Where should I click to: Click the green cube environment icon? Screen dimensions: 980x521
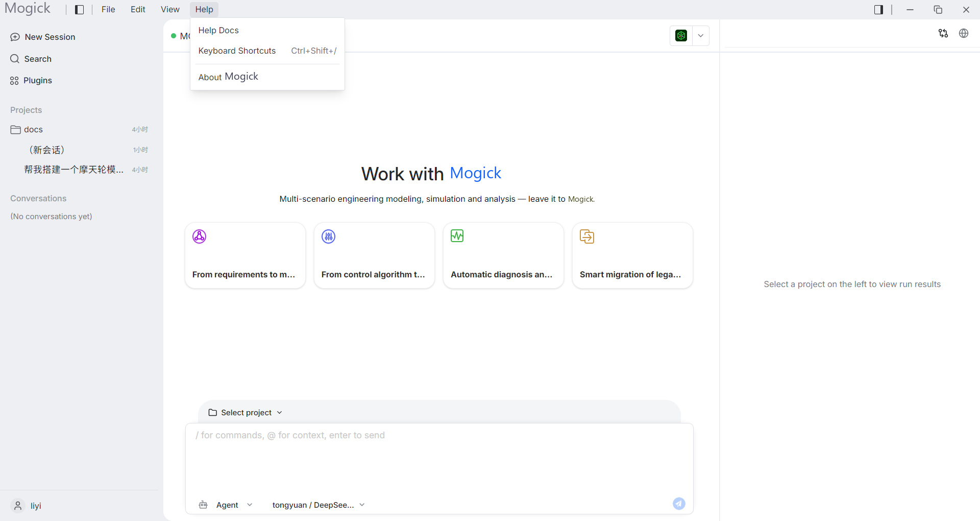point(681,36)
